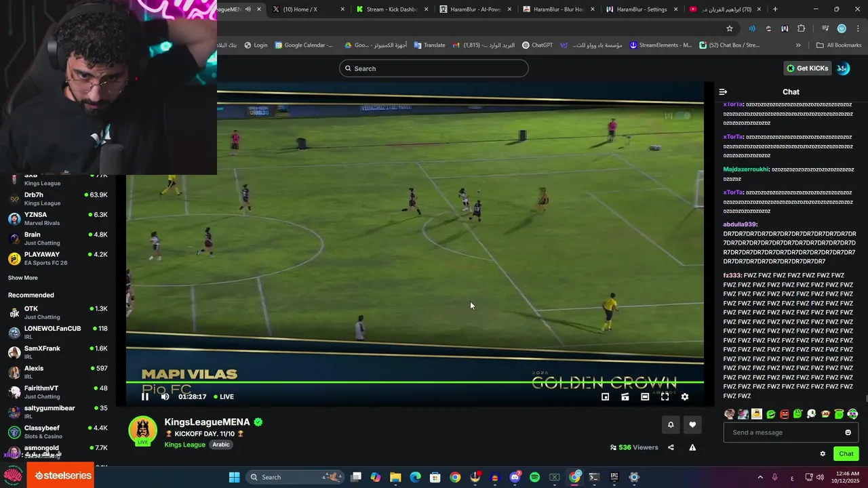Switch to HaramBlur - AI-Powered tab
The image size is (868, 488).
tap(475, 9)
